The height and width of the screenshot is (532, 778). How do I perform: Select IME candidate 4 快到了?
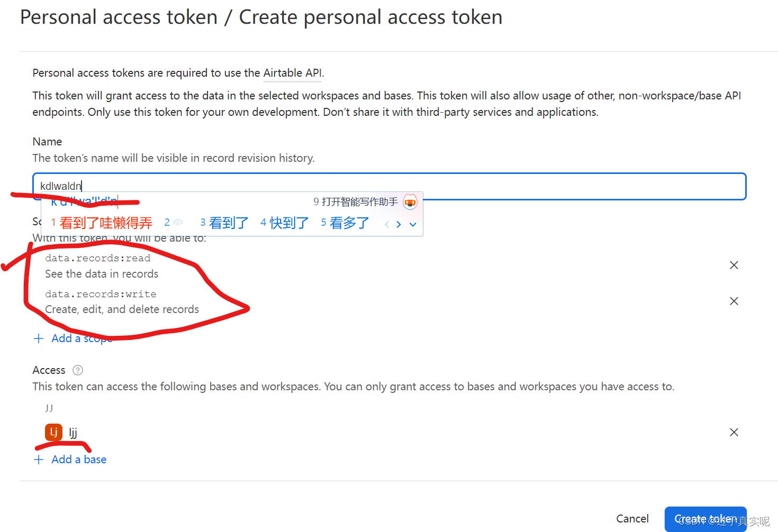pos(285,223)
